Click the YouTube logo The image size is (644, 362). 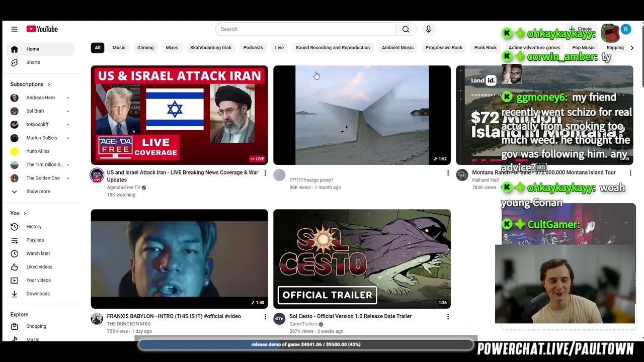point(42,29)
